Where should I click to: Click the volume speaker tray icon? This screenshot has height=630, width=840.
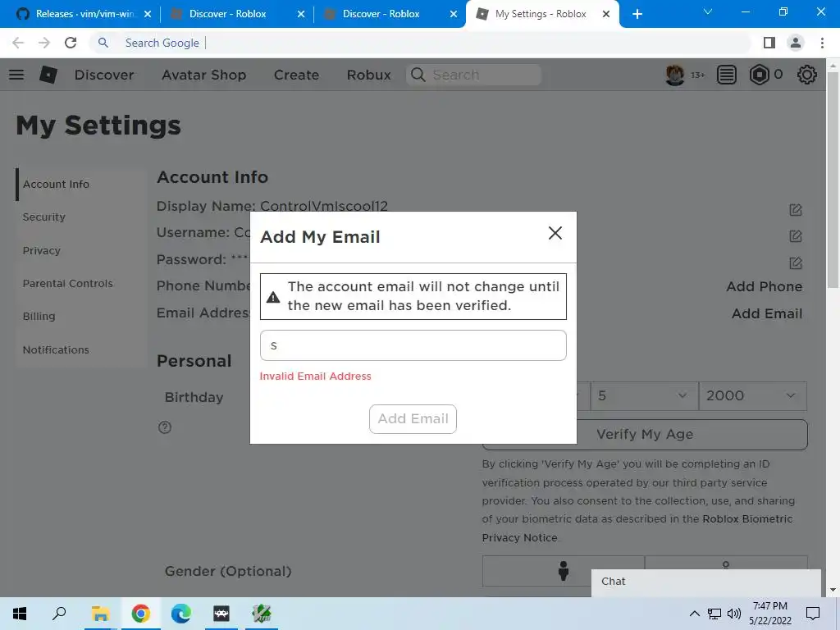pos(734,614)
